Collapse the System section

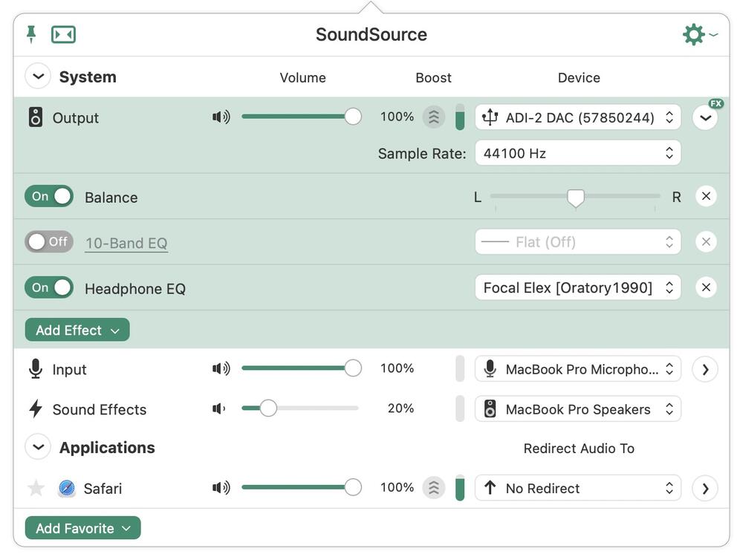click(38, 76)
